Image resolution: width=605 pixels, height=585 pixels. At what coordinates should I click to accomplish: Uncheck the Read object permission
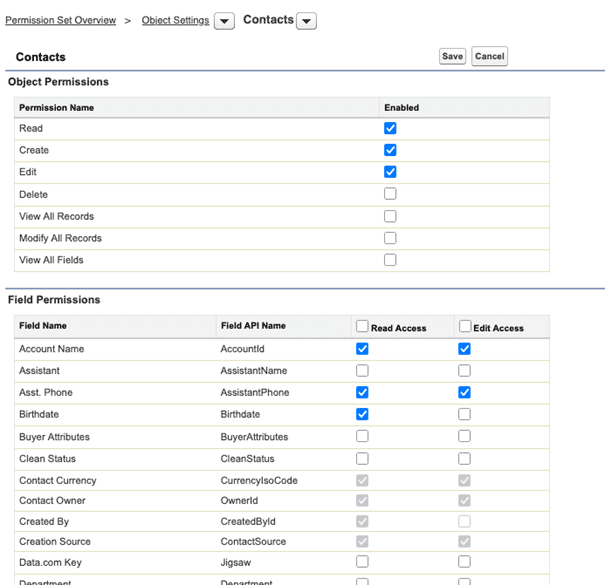(x=390, y=128)
